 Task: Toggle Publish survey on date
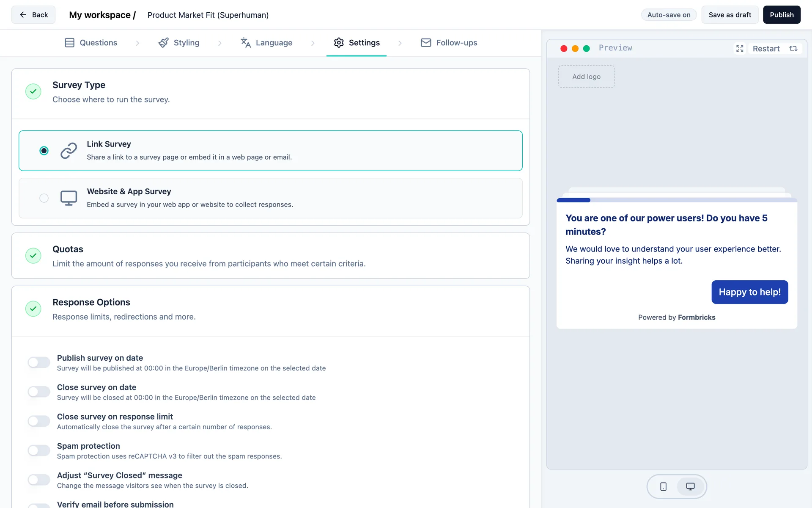[x=39, y=362]
